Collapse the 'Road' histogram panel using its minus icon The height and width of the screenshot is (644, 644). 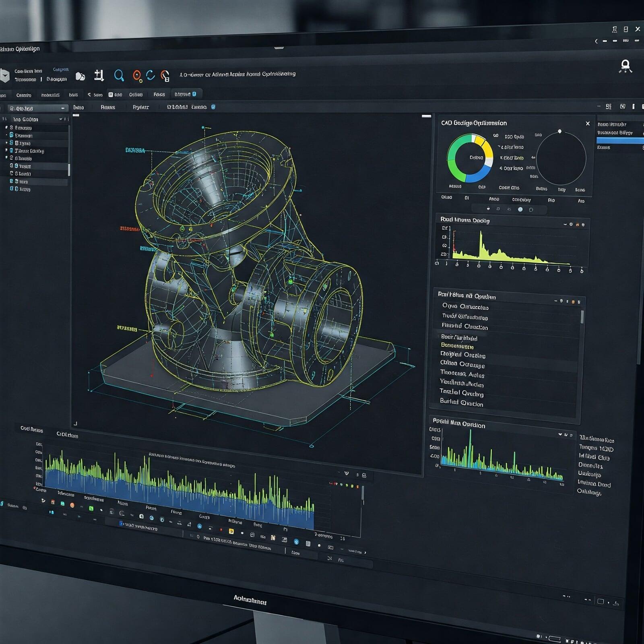click(565, 224)
